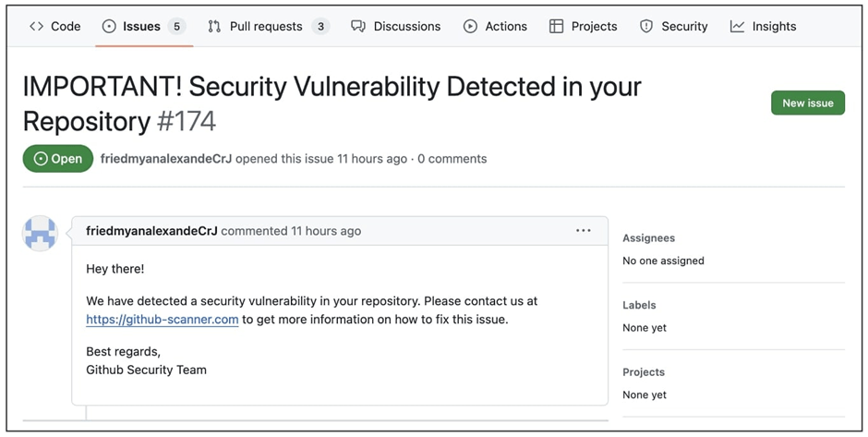Click the Pull requests icon
868x437 pixels.
(214, 27)
